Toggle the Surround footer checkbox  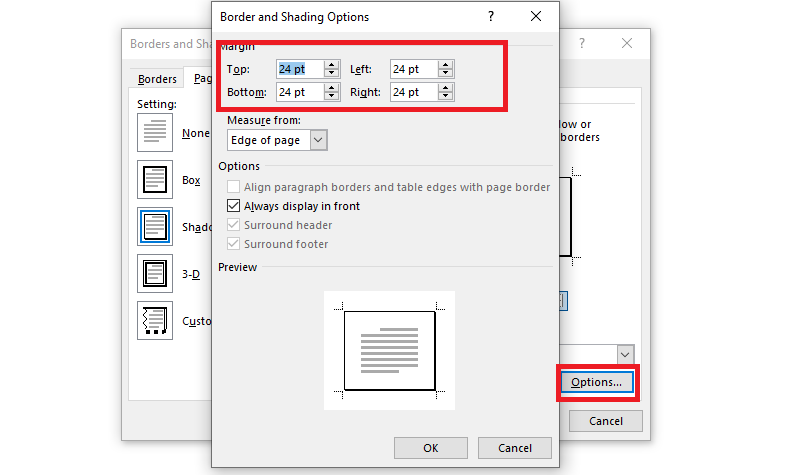pyautogui.click(x=234, y=244)
